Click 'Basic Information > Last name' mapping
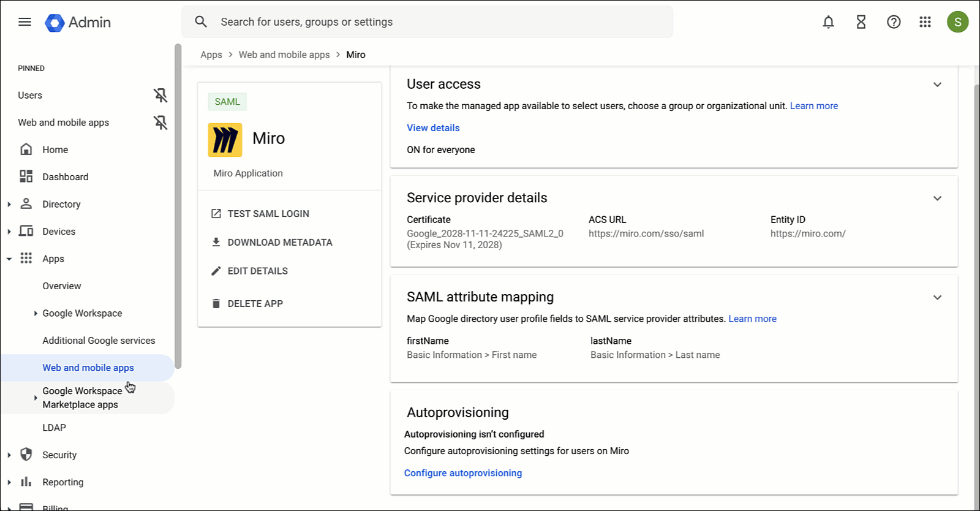Viewport: 980px width, 511px height. pyautogui.click(x=655, y=355)
